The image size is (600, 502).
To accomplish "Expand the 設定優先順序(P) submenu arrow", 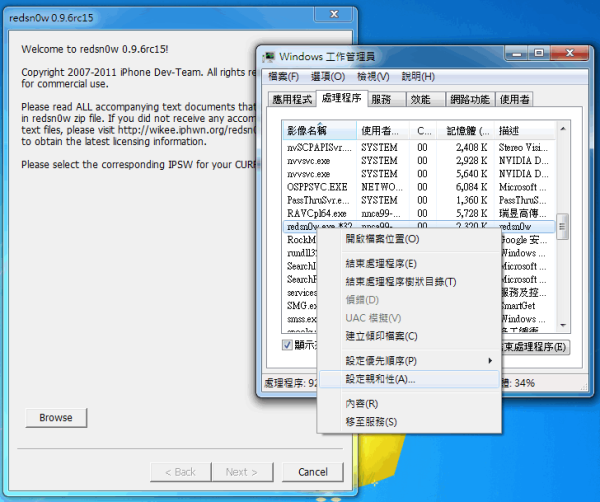I will coord(490,360).
